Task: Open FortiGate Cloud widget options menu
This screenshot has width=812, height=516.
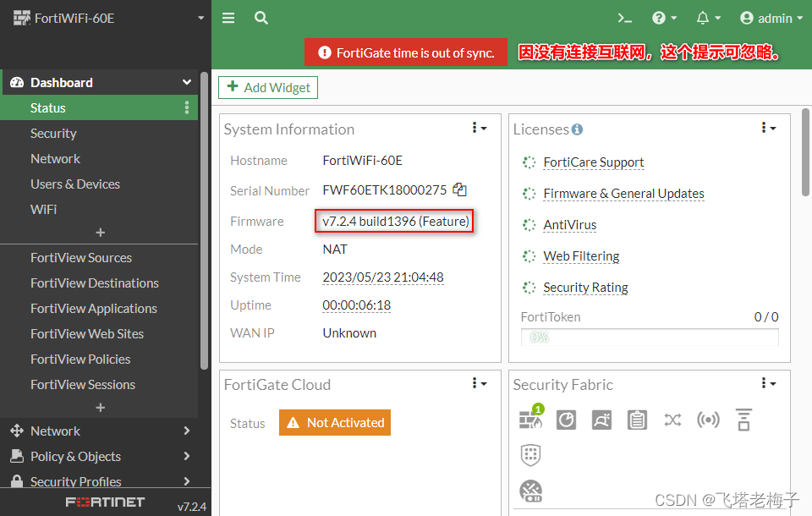Action: [479, 383]
